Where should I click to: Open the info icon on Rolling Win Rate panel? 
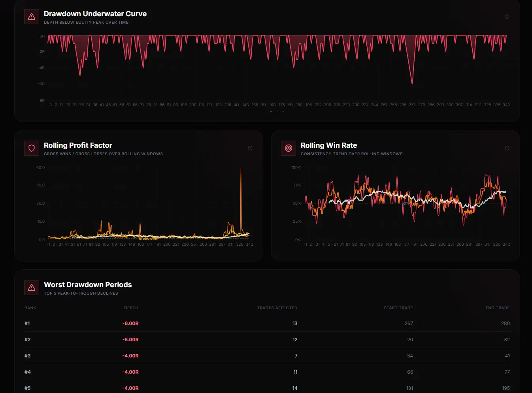coord(507,148)
